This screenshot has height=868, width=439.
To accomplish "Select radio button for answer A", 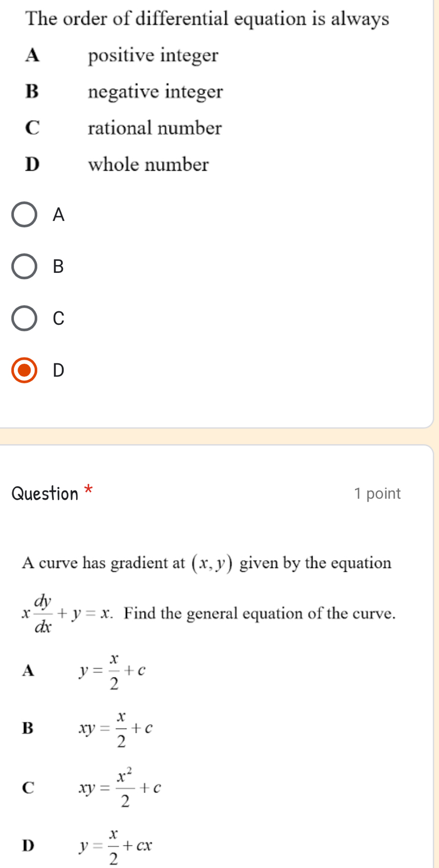I will click(24, 215).
